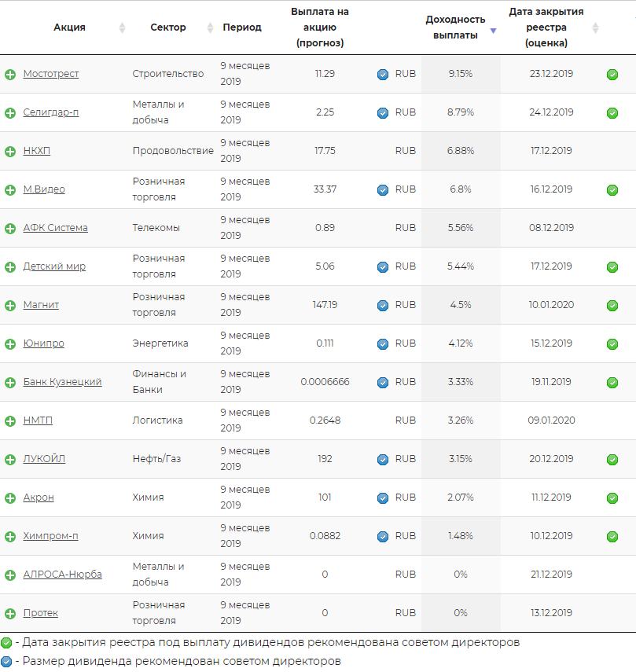
Task: Expand the НКХП row plus icon
Action: pyautogui.click(x=10, y=152)
